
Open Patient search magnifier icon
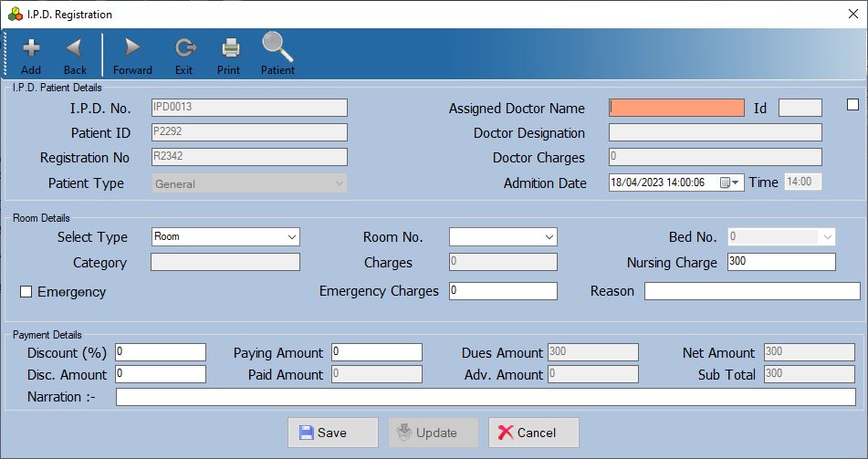point(277,47)
